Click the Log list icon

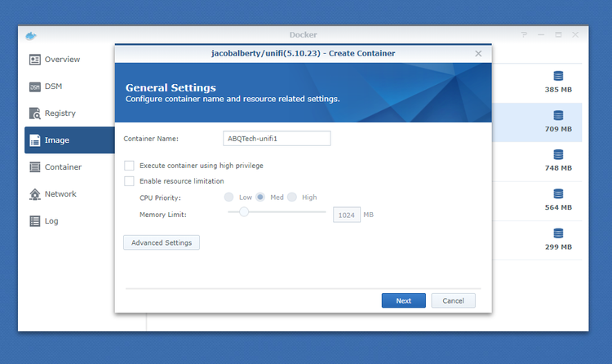[x=35, y=221]
